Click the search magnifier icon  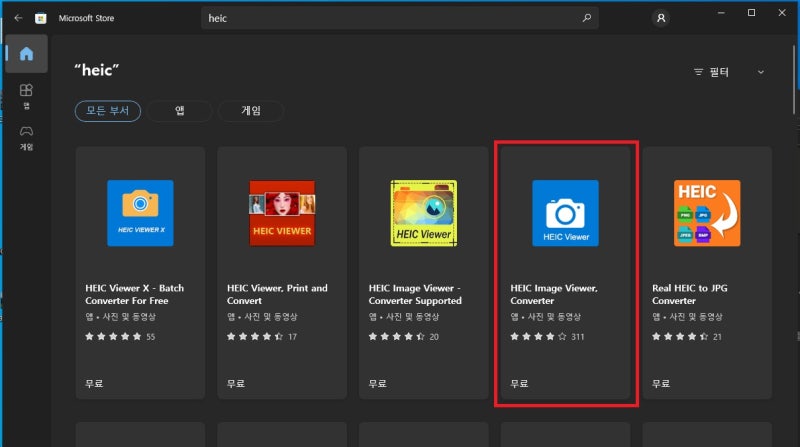click(587, 18)
